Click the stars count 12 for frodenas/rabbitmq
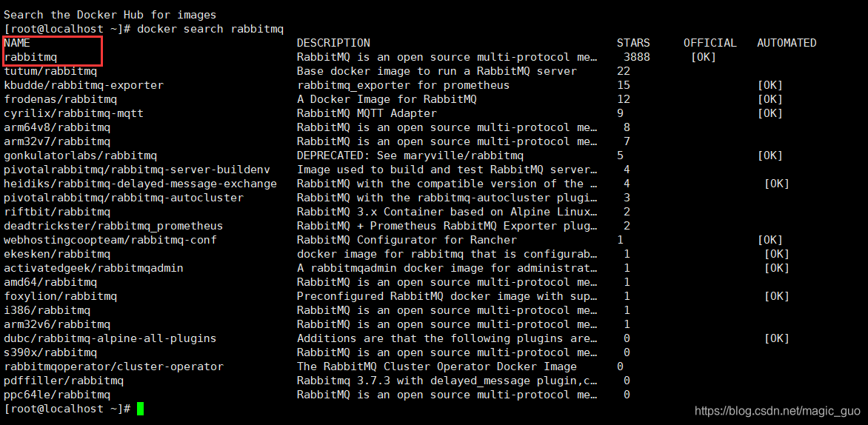868x425 pixels. coord(624,99)
